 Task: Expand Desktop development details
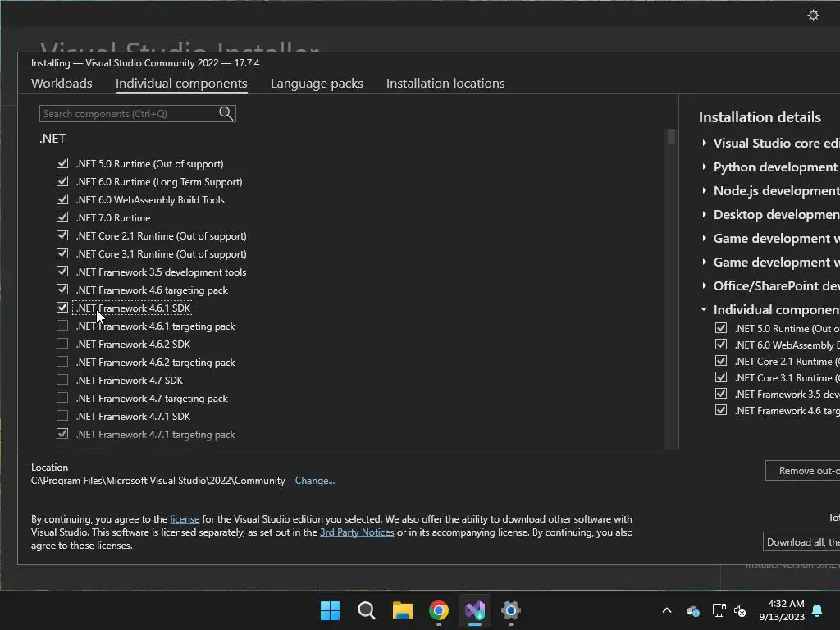704,214
